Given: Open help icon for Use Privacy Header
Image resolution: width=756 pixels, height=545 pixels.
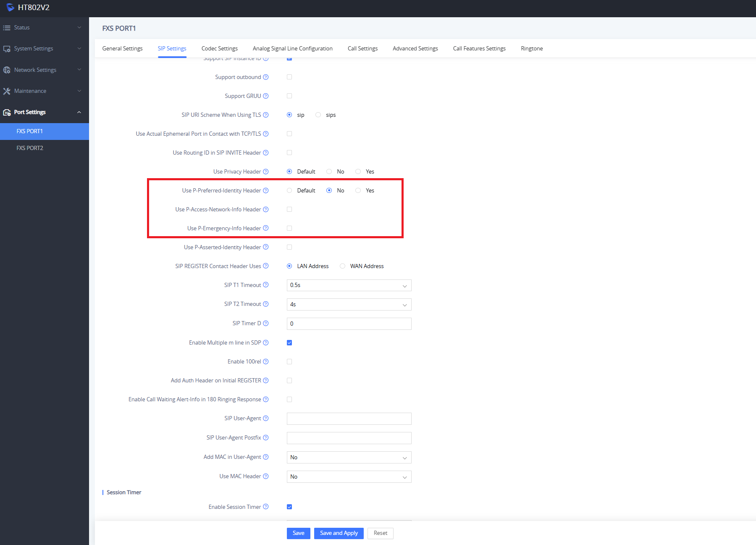Looking at the screenshot, I should [265, 172].
